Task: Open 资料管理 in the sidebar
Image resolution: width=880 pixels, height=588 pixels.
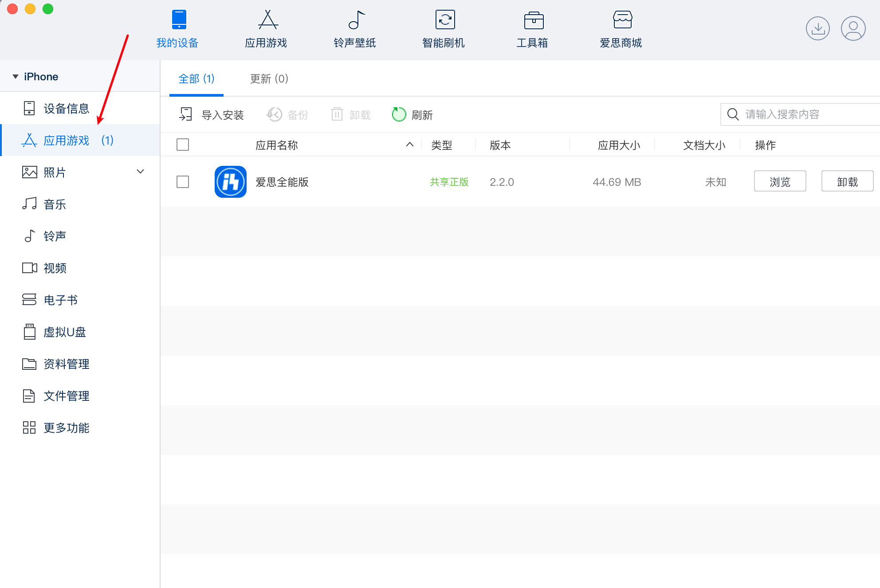Action: [x=80, y=364]
